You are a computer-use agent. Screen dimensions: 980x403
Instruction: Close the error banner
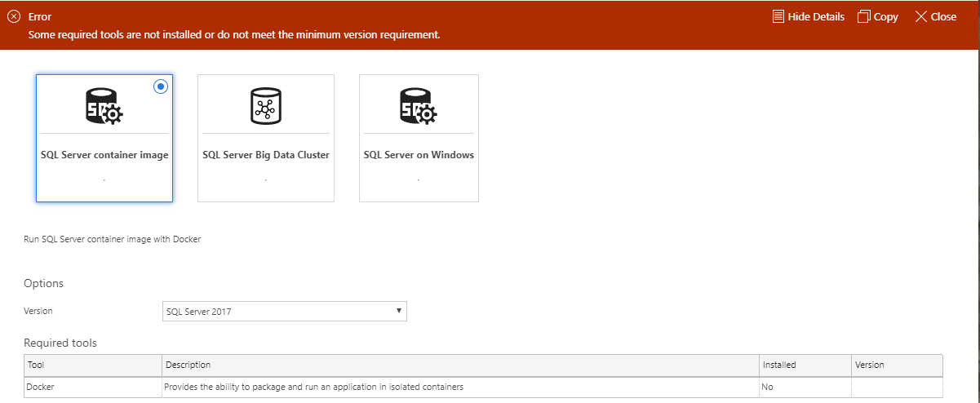point(936,16)
